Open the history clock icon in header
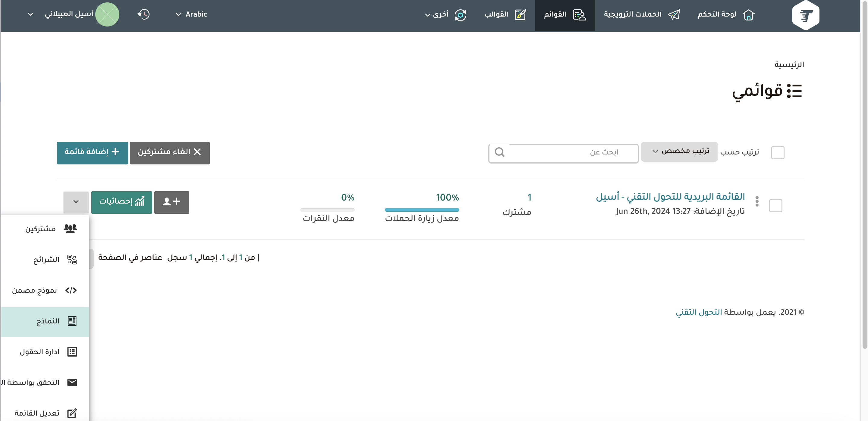868x421 pixels. point(143,14)
